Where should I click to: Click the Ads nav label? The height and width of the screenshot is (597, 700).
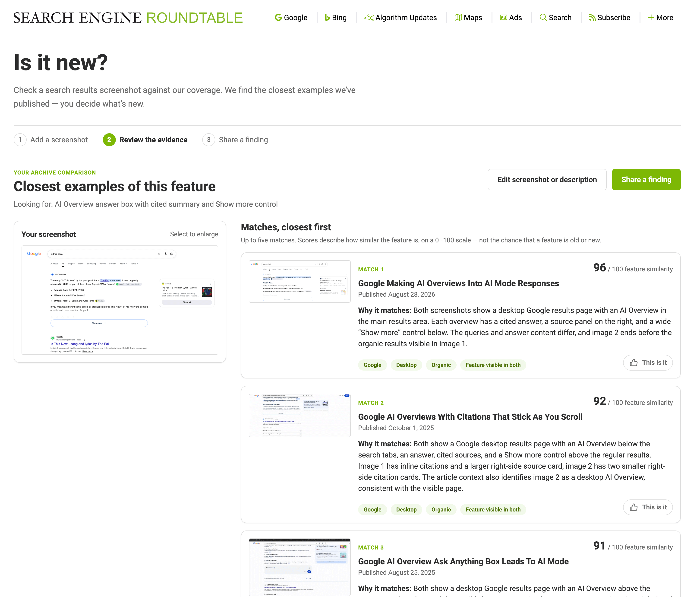click(515, 18)
